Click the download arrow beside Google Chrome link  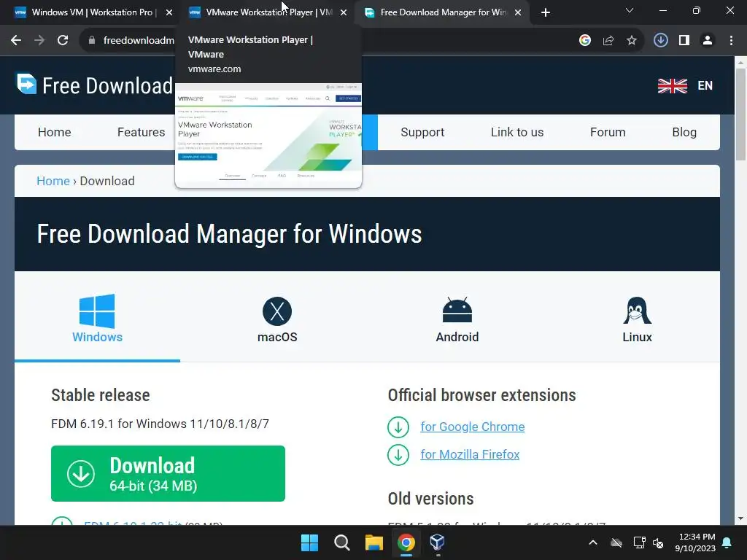(x=398, y=427)
